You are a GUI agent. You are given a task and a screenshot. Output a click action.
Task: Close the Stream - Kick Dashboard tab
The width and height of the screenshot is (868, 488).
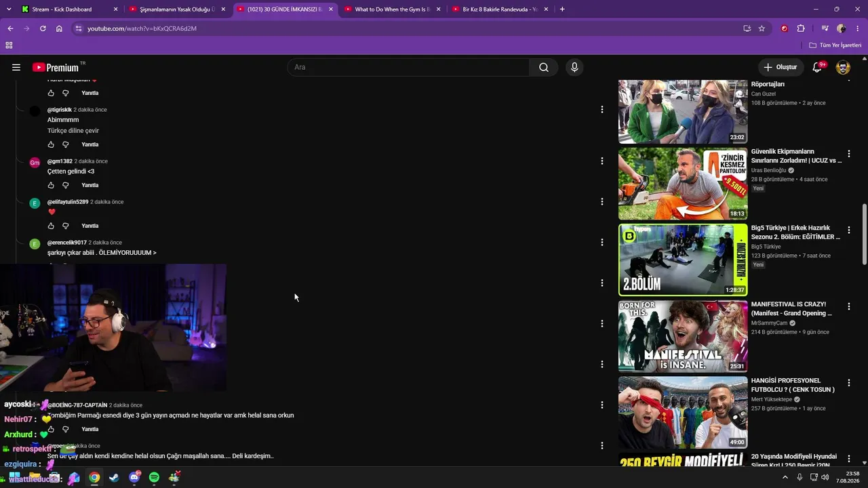(115, 9)
